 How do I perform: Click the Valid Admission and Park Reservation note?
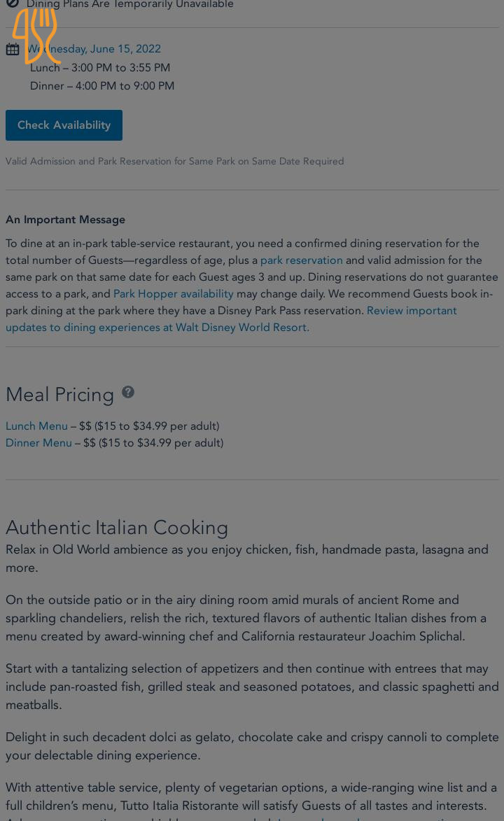[x=175, y=162]
